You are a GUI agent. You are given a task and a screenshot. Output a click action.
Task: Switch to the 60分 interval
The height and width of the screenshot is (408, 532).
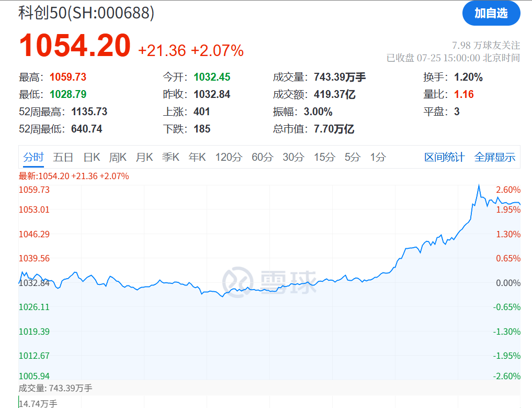(x=262, y=157)
